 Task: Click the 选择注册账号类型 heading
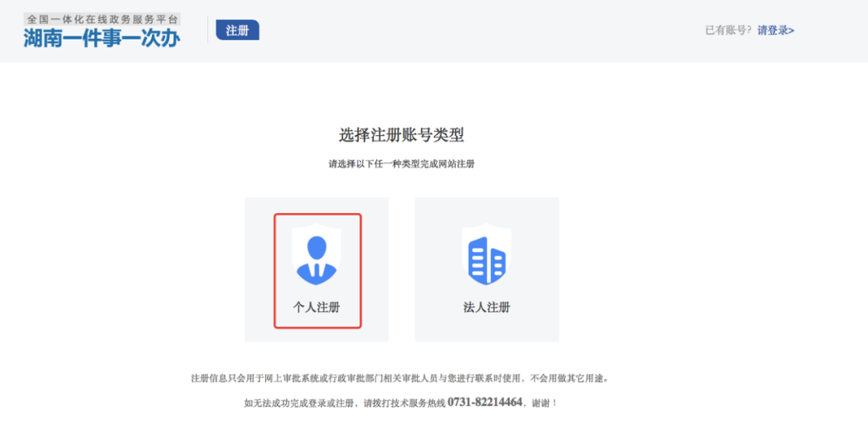pos(401,134)
